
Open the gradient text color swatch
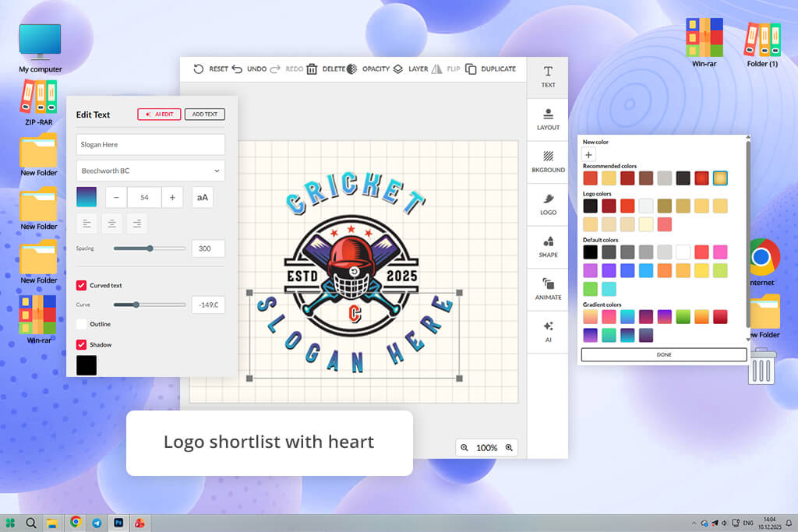click(x=87, y=197)
